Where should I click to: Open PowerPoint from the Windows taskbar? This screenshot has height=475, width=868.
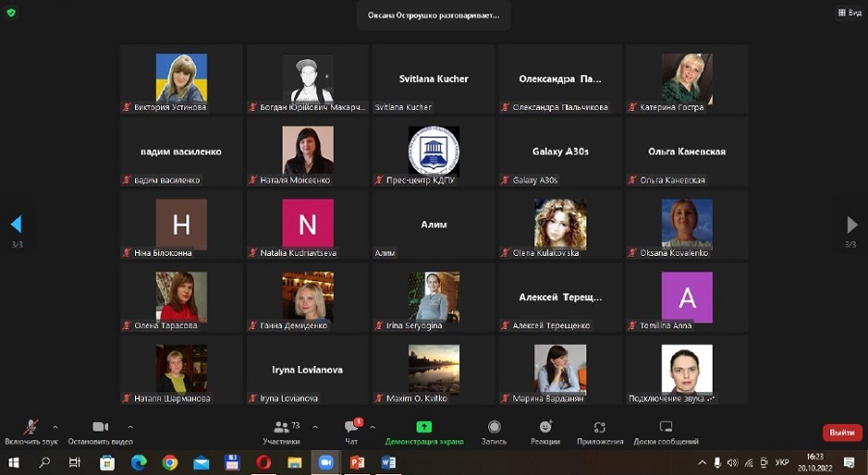point(356,463)
